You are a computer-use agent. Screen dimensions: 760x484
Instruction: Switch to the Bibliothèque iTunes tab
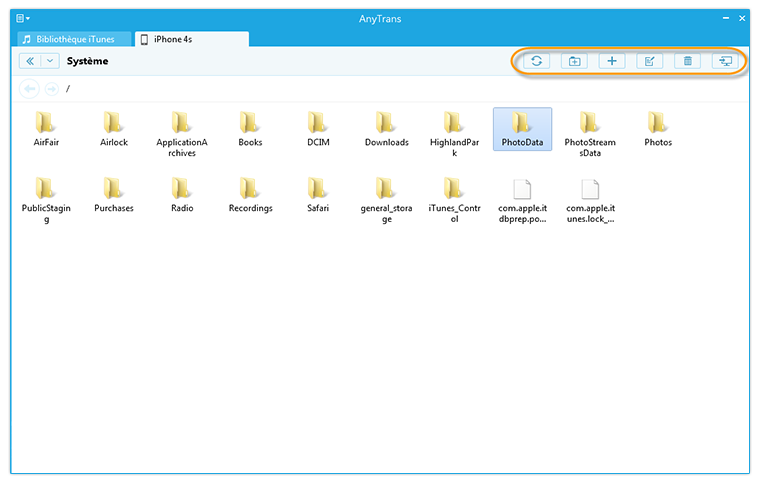[74, 39]
